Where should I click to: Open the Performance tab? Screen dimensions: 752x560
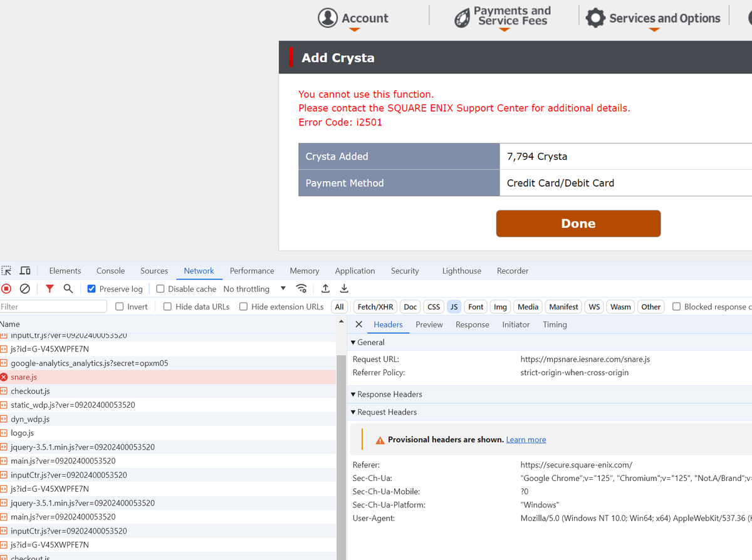[x=252, y=271]
